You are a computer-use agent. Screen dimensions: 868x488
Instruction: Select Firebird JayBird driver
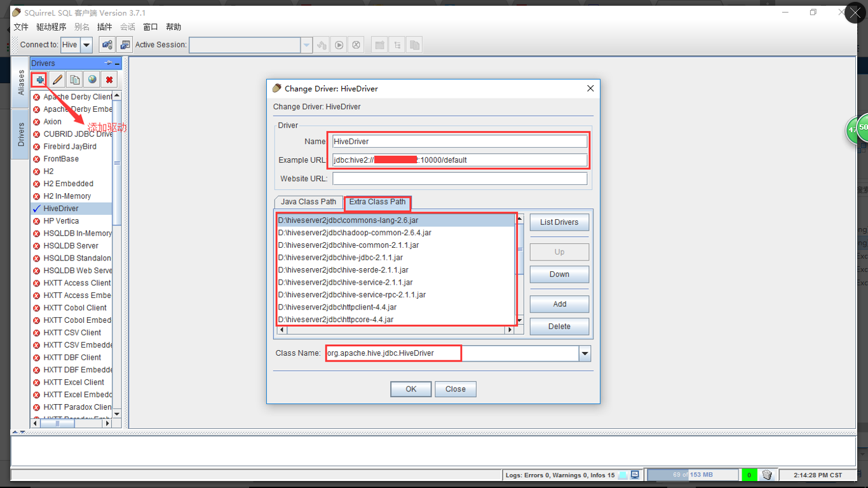(72, 146)
